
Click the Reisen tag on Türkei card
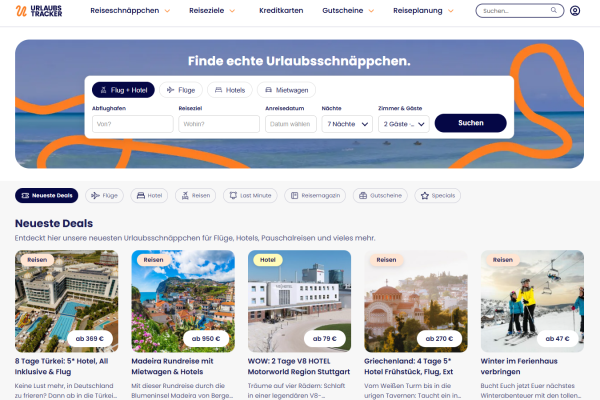point(37,260)
